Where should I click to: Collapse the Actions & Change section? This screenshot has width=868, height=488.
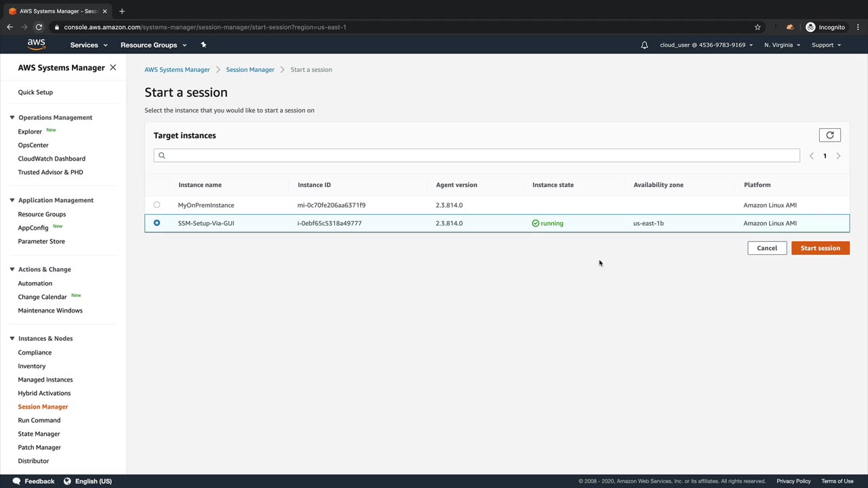(x=12, y=269)
